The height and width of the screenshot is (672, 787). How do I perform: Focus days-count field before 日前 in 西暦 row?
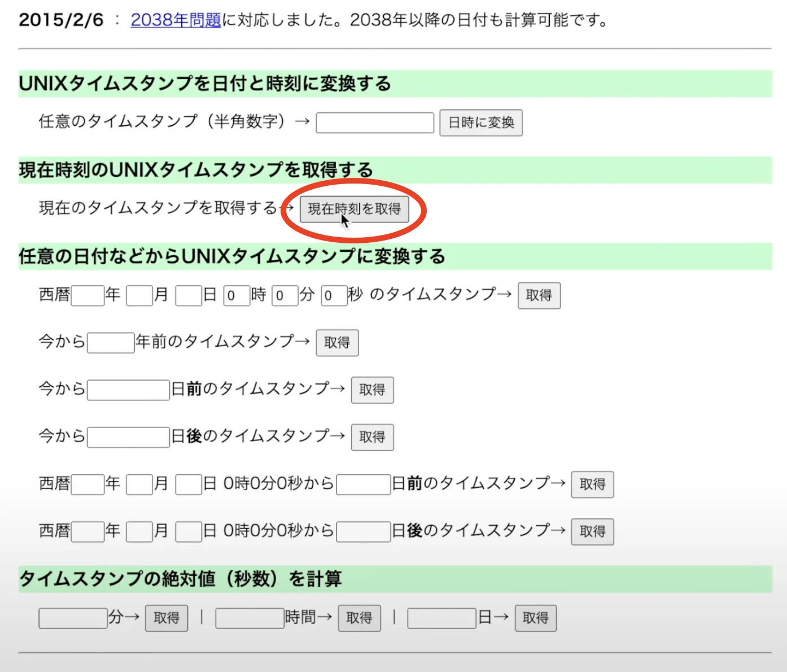click(364, 485)
